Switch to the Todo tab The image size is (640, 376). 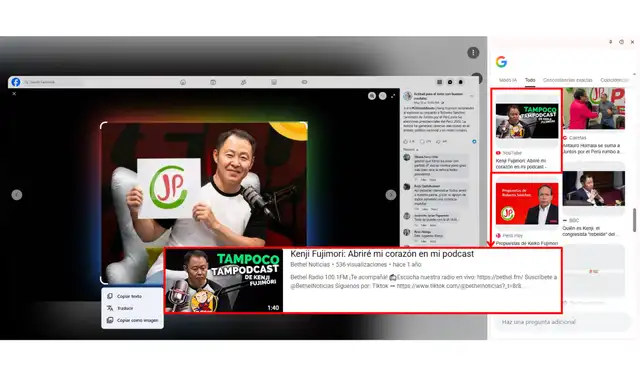point(530,80)
